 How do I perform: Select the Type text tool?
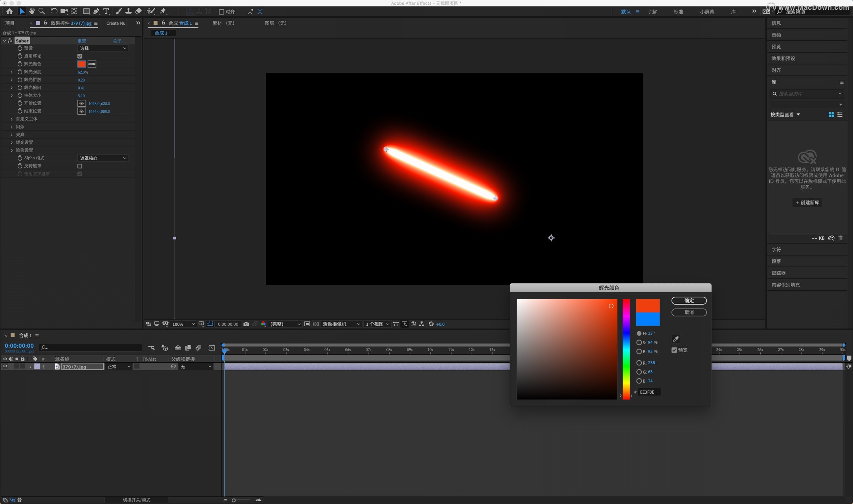click(106, 11)
